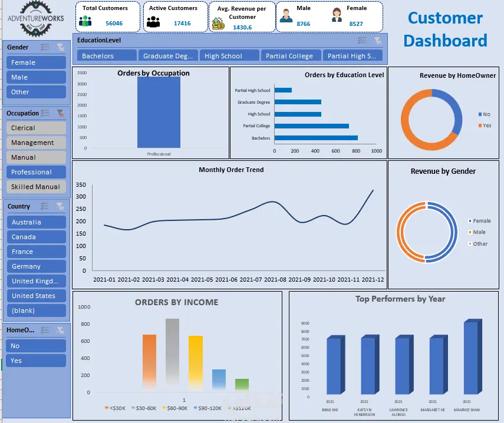Toggle multi-select icon in Occupation slicer

45,113
